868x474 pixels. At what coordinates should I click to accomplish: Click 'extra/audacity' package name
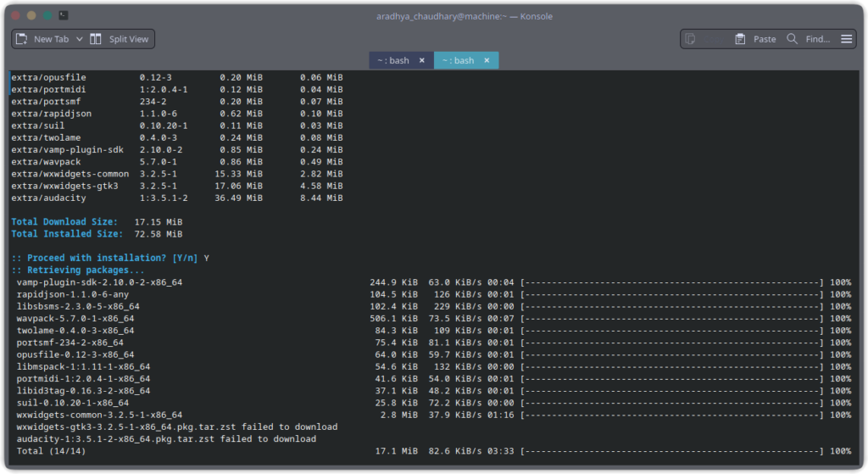[48, 198]
